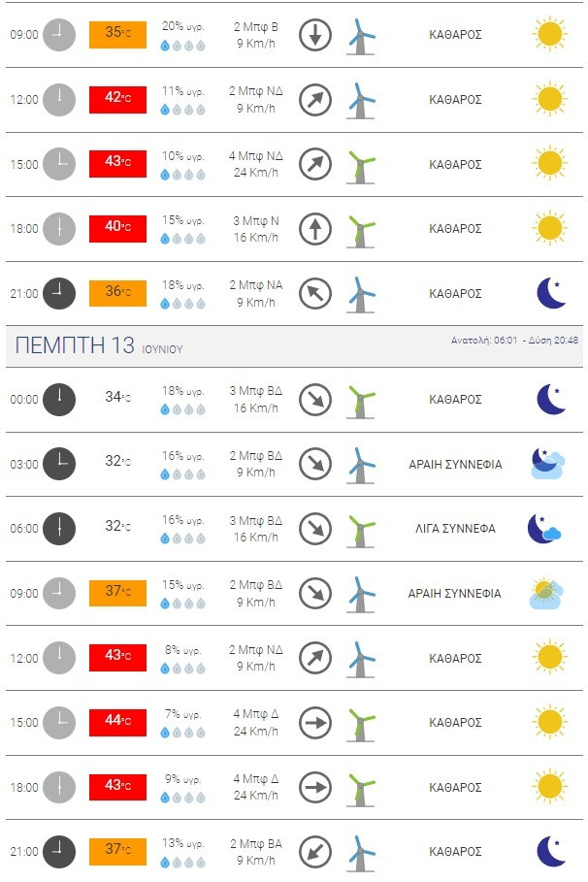Click the 34°C temperature beside Thursday 00:00

pyautogui.click(x=117, y=396)
